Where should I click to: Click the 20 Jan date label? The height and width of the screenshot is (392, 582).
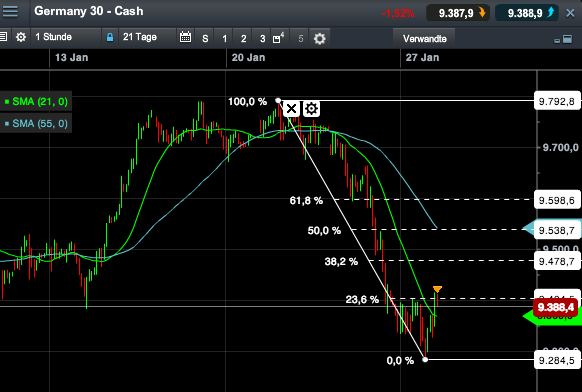(x=248, y=58)
